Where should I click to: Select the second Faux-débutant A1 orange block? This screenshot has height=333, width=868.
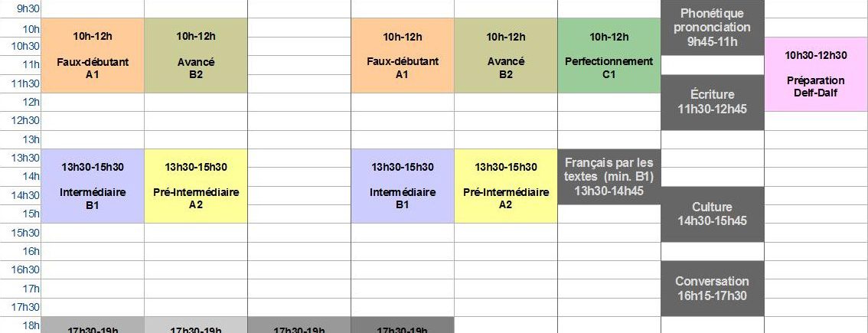[403, 55]
